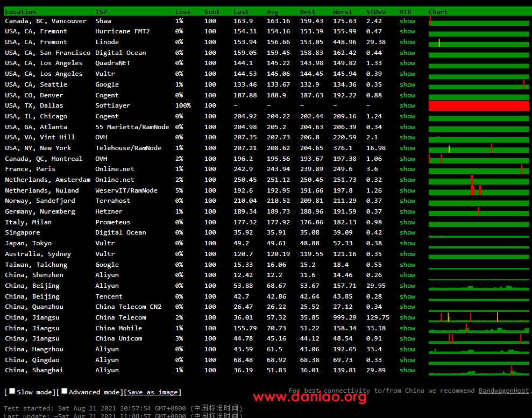This screenshot has width=532, height=418.
Task: Show MTR for Taichung Google row
Action: click(x=407, y=265)
